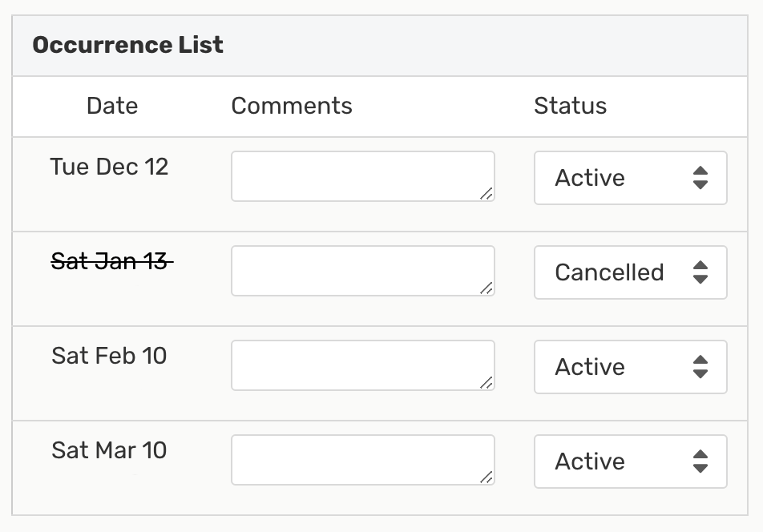The height and width of the screenshot is (532, 763).
Task: Click the Status column header
Action: 570,106
